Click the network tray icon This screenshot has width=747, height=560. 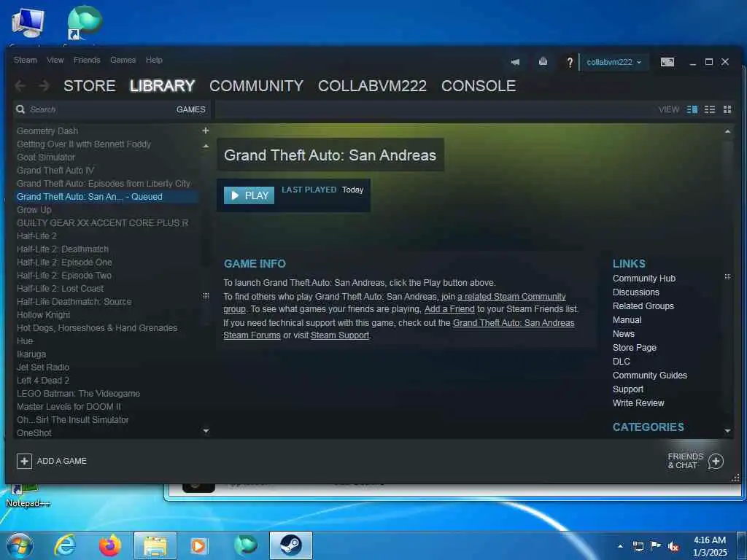(638, 547)
